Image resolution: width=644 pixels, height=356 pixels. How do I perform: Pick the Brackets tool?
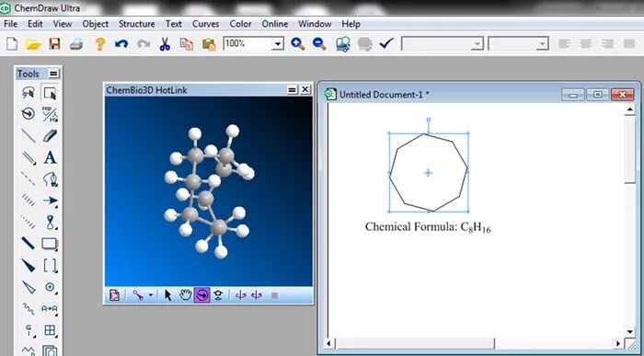(x=50, y=265)
